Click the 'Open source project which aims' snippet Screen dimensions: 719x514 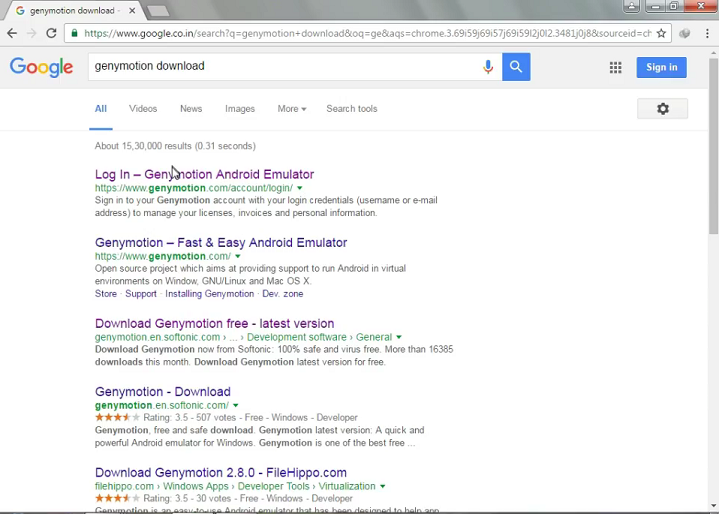(x=250, y=275)
